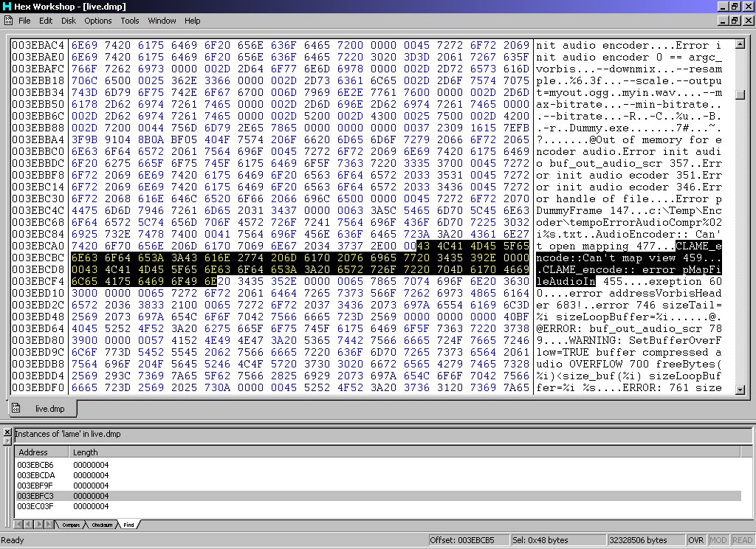Close the results panel with its X button
The image size is (756, 549).
click(7, 432)
